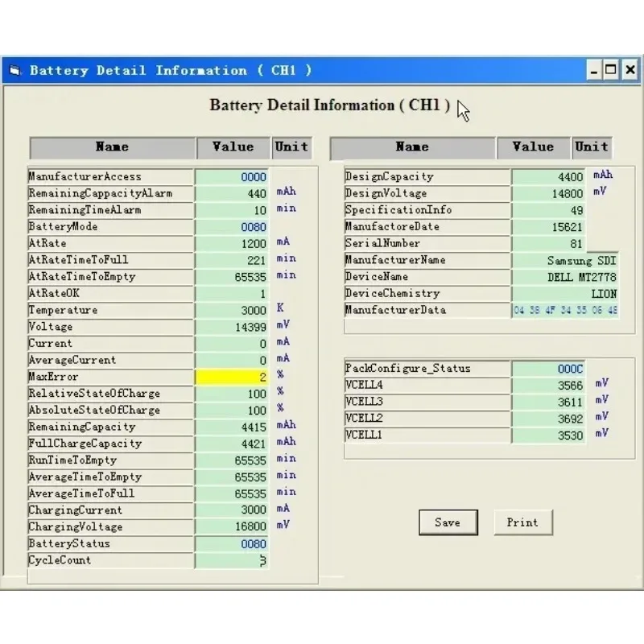Image resolution: width=644 pixels, height=644 pixels.
Task: Click the ManufacturerAccess row label
Action: pos(110,177)
